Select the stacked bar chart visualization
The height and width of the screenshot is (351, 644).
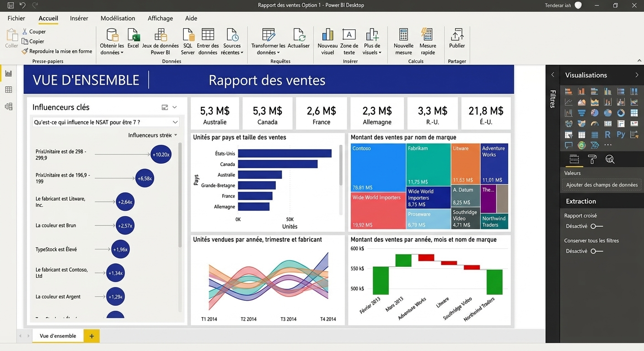click(x=569, y=91)
